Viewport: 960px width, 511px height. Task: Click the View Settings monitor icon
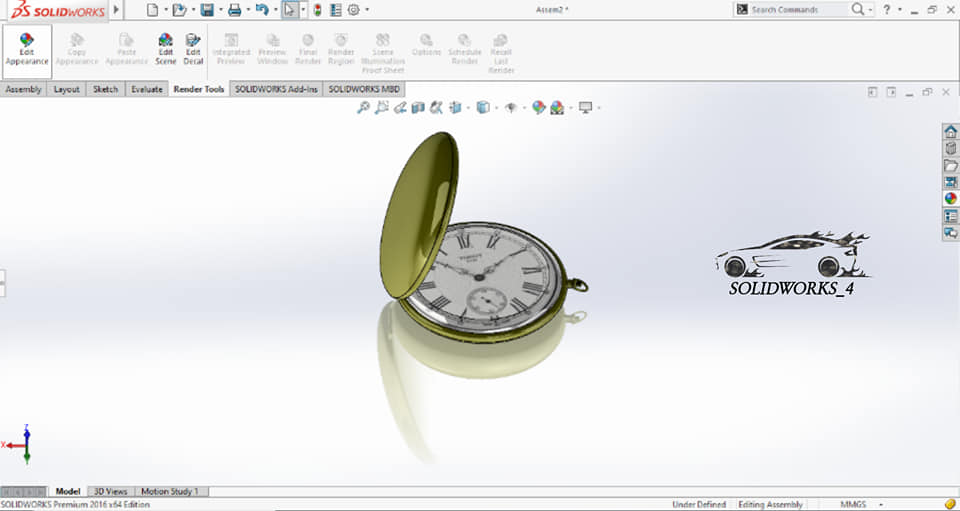[x=585, y=108]
